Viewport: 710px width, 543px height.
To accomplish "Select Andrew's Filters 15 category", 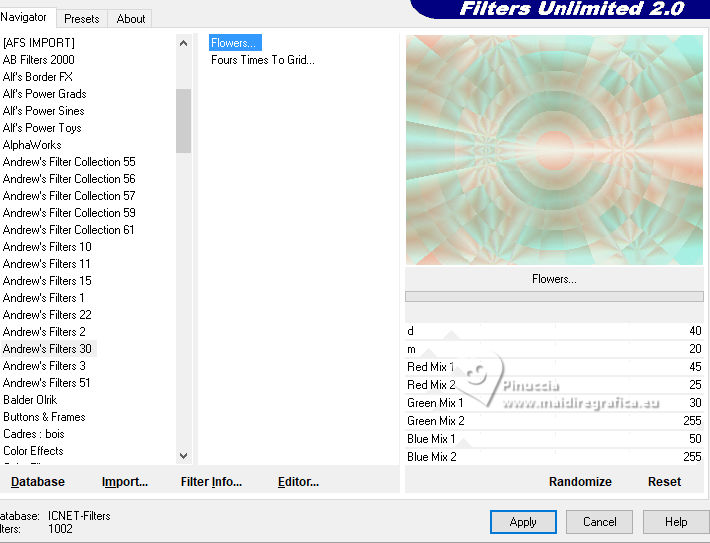I will tap(47, 281).
